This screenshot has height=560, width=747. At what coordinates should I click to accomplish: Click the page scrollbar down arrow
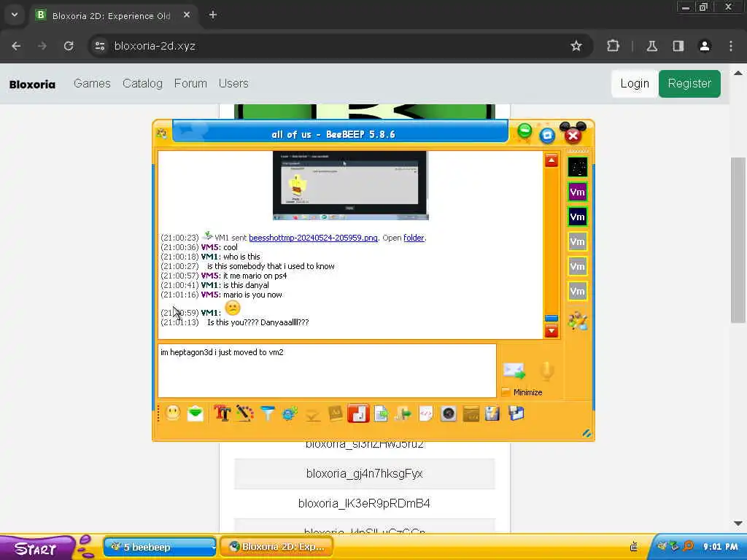738,524
